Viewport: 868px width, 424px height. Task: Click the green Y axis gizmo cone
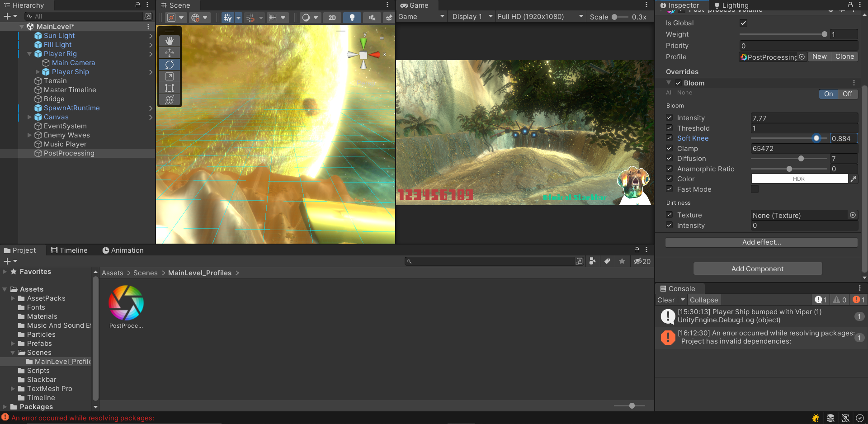pos(363,43)
